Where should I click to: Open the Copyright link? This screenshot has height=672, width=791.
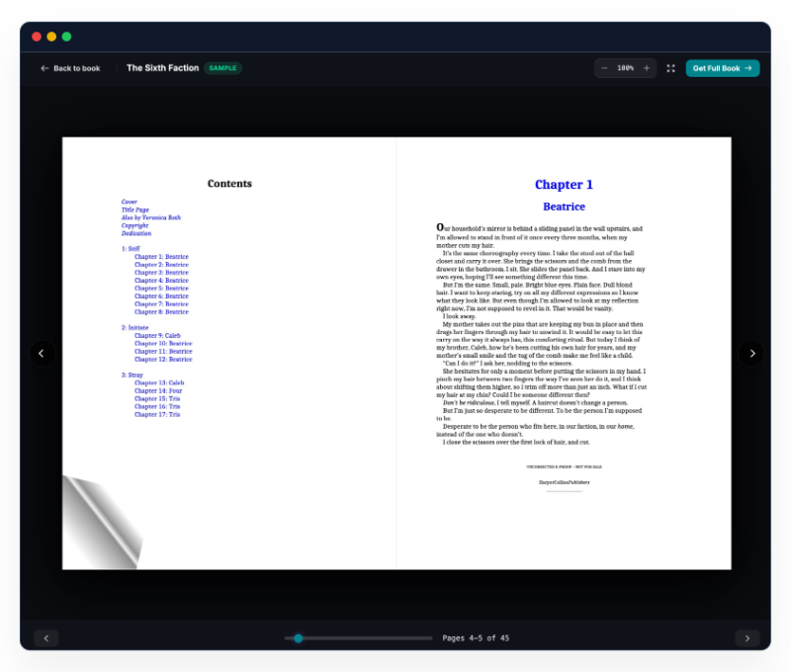pyautogui.click(x=134, y=225)
